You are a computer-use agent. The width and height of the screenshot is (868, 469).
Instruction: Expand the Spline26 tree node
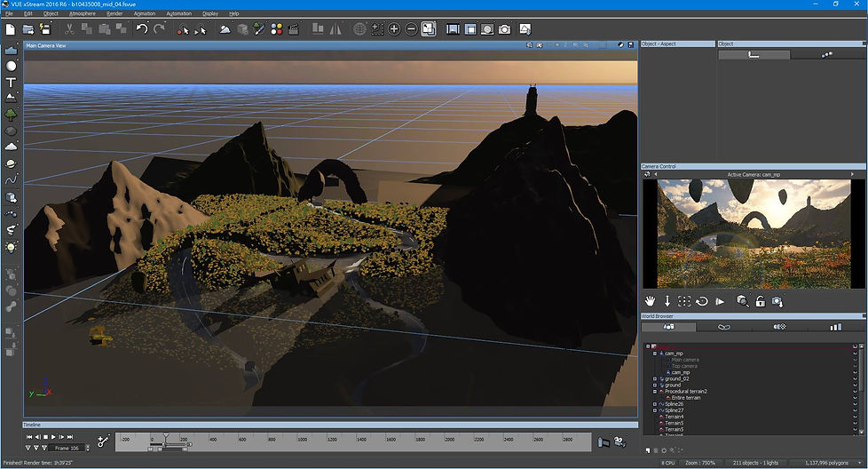click(x=655, y=404)
